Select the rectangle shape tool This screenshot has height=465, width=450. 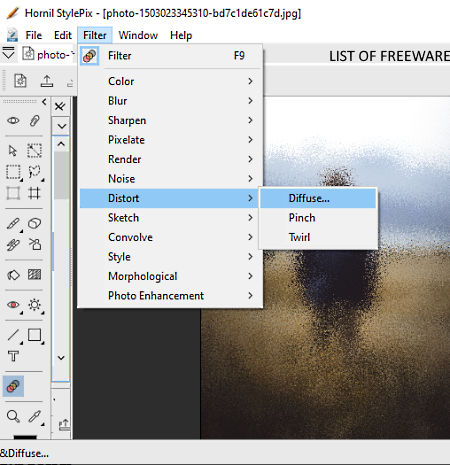tap(35, 335)
